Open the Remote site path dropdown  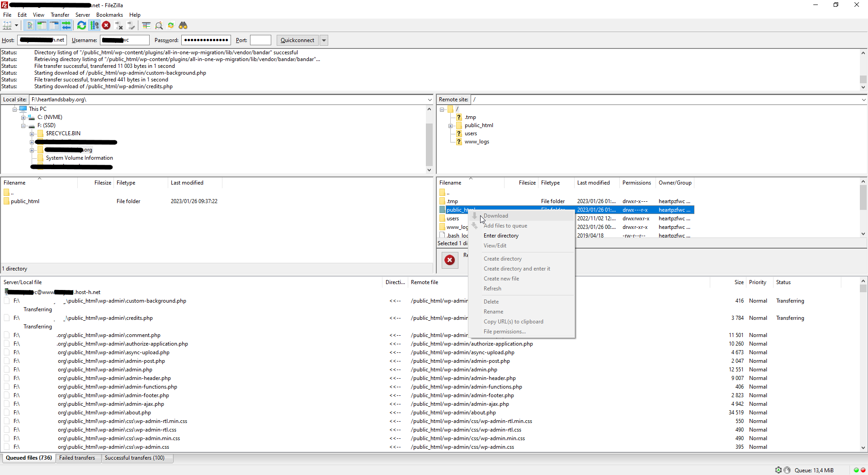tap(863, 100)
